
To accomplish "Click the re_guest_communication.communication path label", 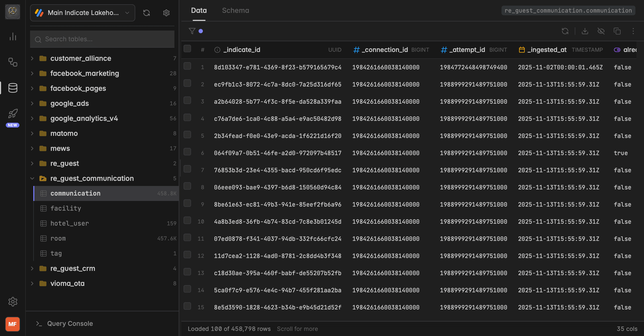I will [568, 11].
